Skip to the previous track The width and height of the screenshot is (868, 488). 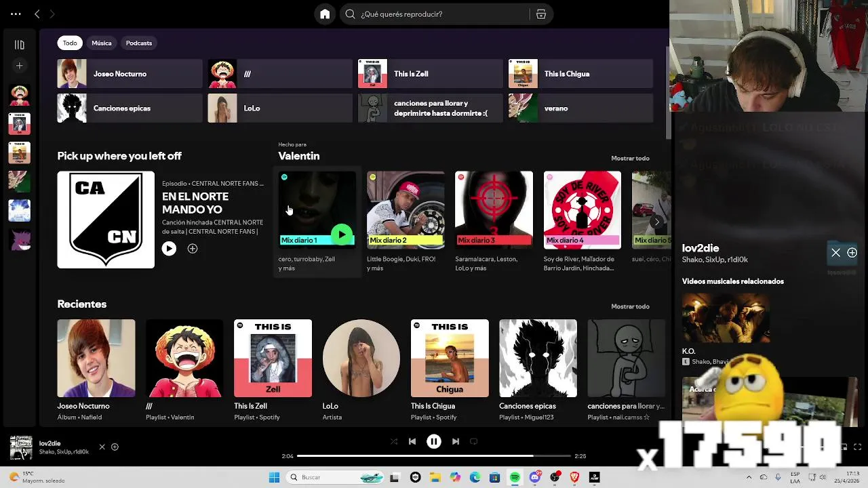[412, 441]
